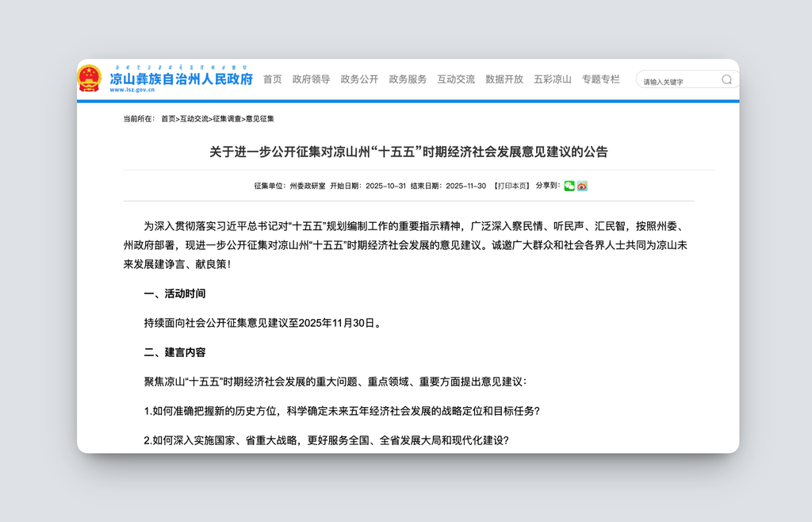Click the www.lsz.gov.cn site address text

132,90
